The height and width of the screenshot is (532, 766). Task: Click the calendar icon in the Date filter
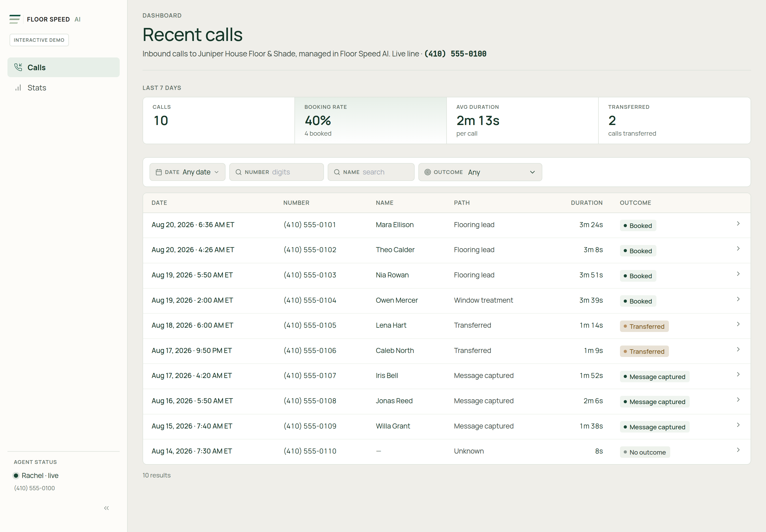click(x=159, y=172)
